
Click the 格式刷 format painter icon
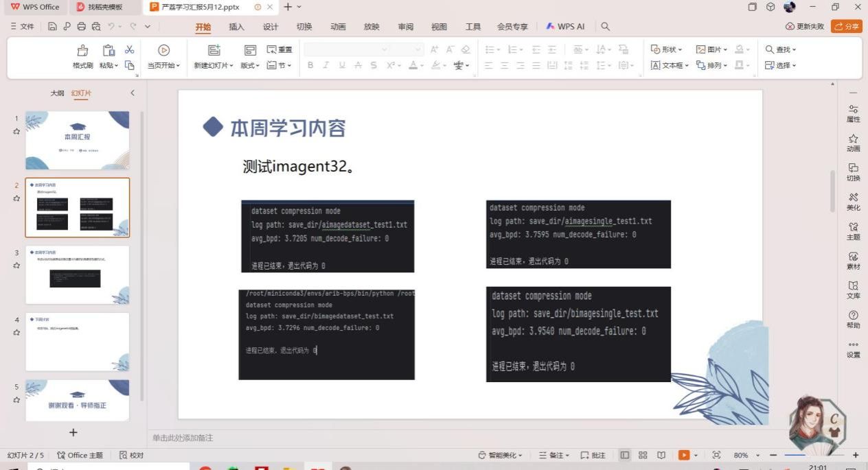[x=82, y=50]
